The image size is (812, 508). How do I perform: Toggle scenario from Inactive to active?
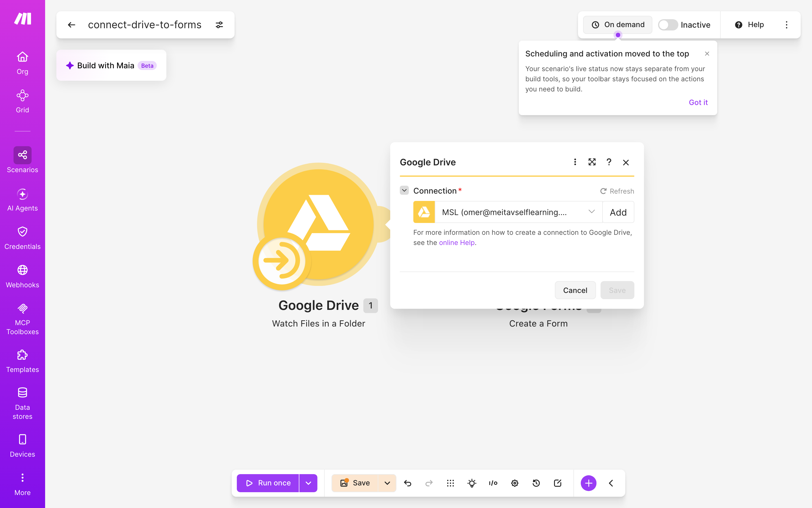668,25
